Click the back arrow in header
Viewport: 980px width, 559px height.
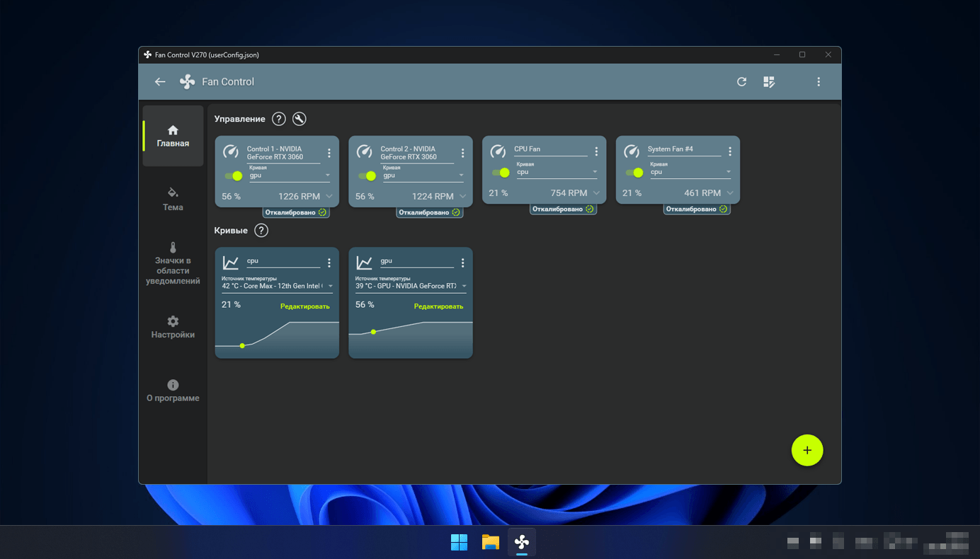point(160,81)
